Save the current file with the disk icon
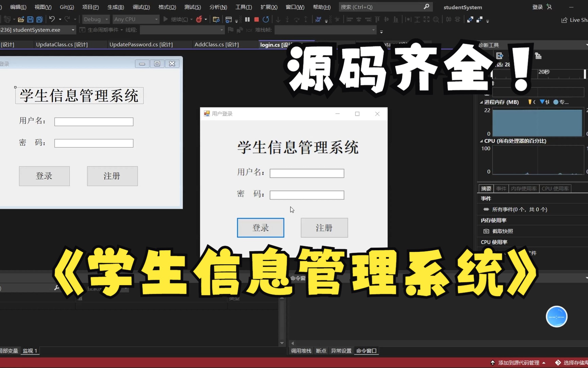Screen dimensions: 588x368 (30, 20)
